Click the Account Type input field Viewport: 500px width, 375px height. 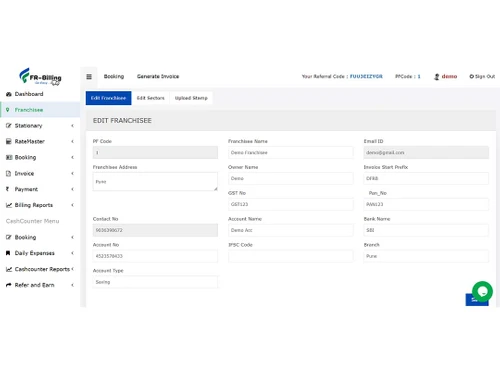click(155, 282)
